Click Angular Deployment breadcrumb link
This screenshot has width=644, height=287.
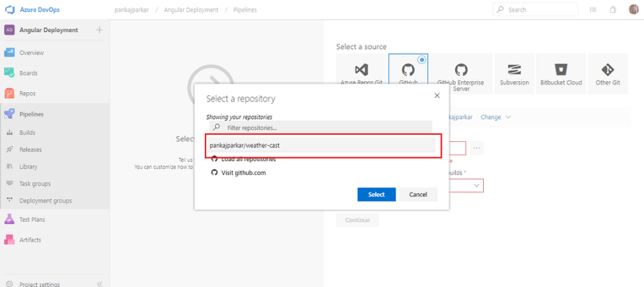[191, 10]
